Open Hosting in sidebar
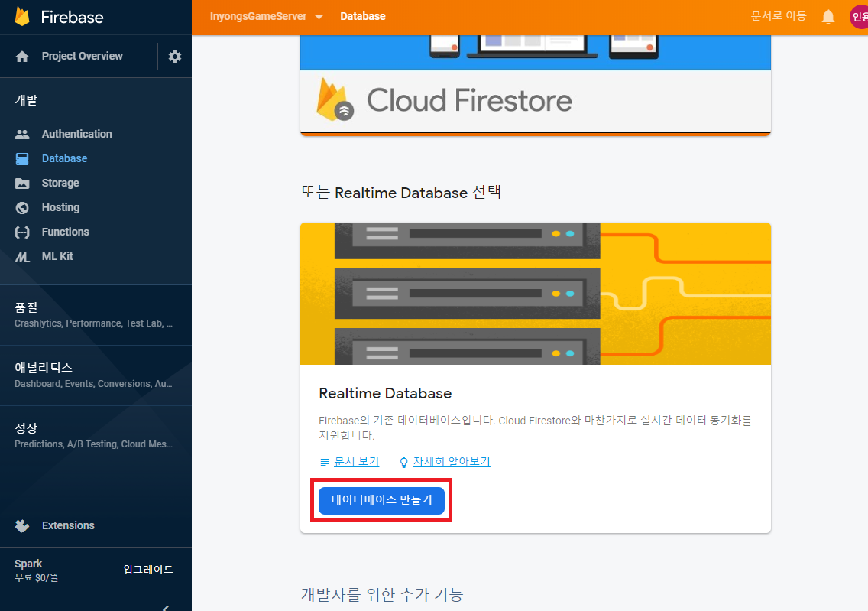868x611 pixels. pos(61,207)
